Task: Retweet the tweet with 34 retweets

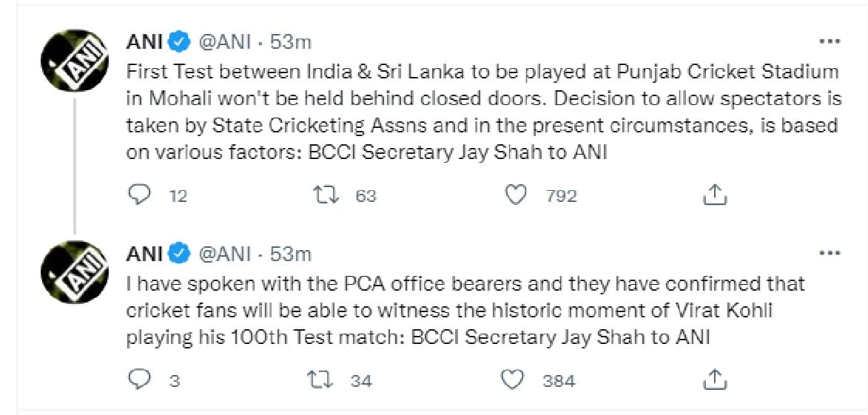Action: (322, 380)
